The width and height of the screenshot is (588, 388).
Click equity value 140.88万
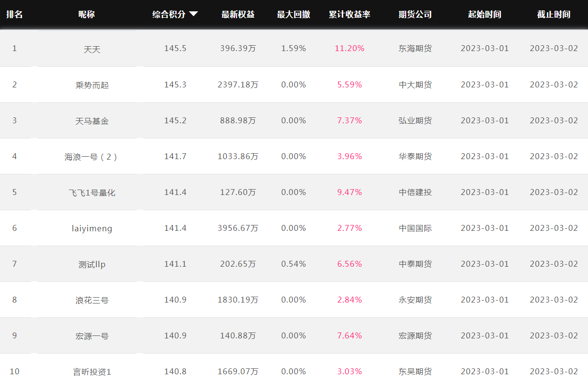coord(238,335)
